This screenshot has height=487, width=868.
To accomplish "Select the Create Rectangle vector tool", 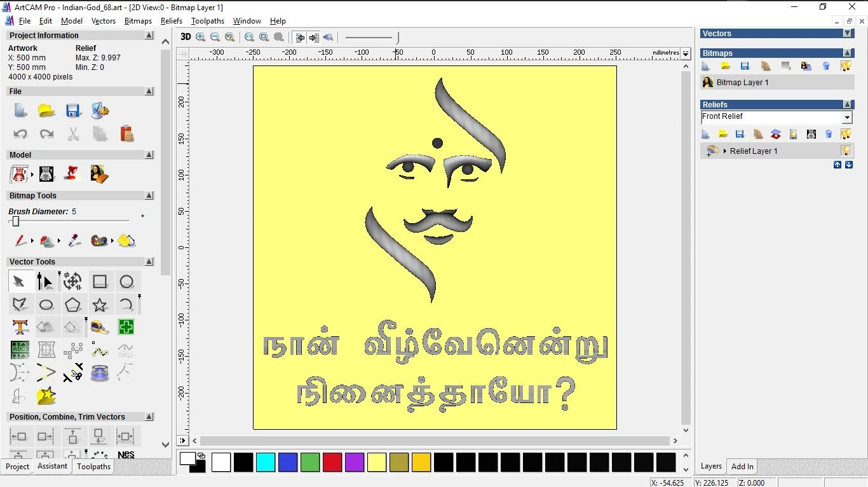I will coord(99,280).
